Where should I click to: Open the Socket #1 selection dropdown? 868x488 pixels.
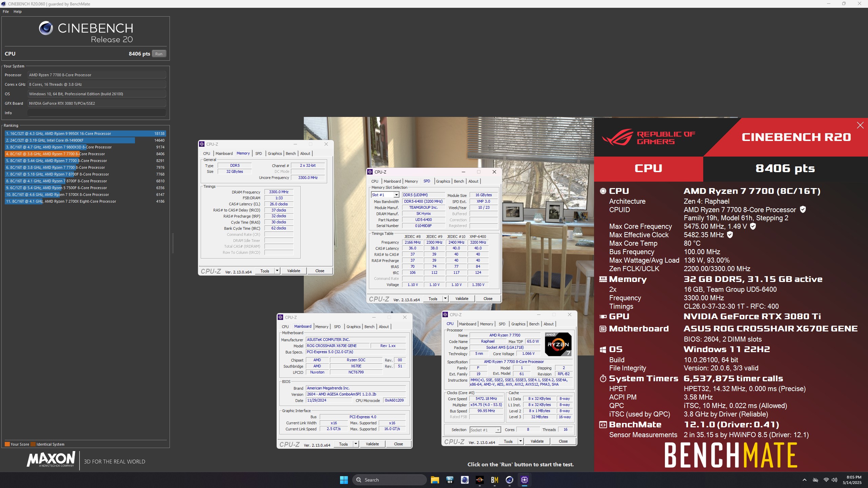(x=498, y=430)
